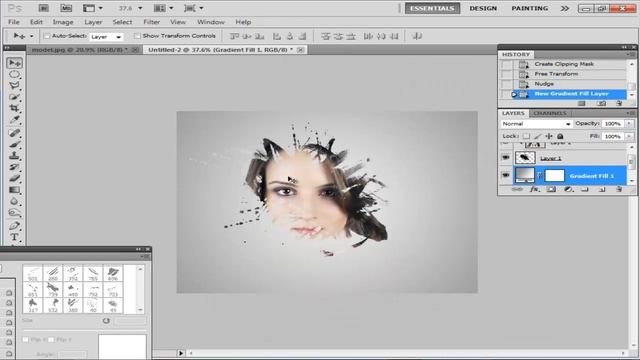Screen dimensions: 640x360
Task: Click the Gradient Fill 1 gradient thumbnail
Action: coord(525,175)
